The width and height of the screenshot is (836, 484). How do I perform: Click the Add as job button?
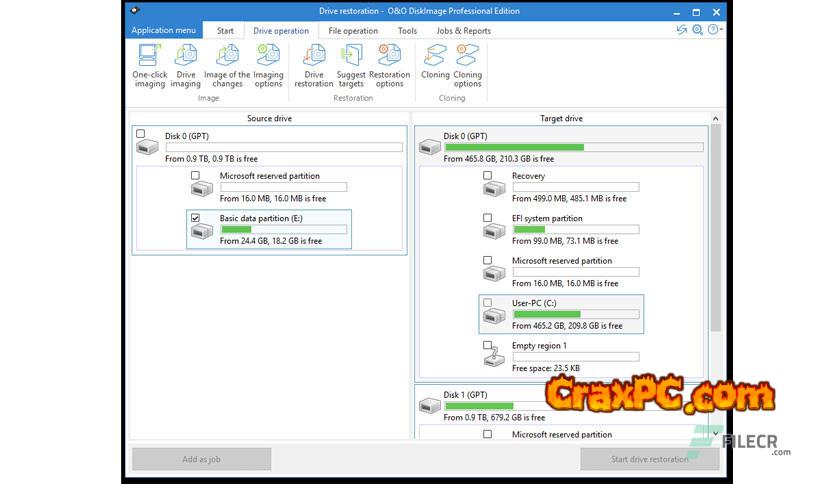(x=201, y=459)
